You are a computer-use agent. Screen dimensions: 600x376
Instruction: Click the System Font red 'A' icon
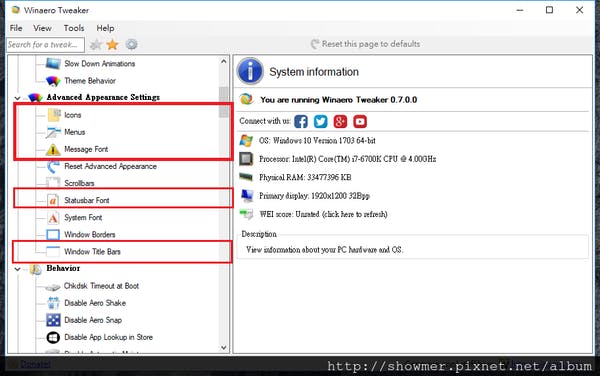point(53,218)
